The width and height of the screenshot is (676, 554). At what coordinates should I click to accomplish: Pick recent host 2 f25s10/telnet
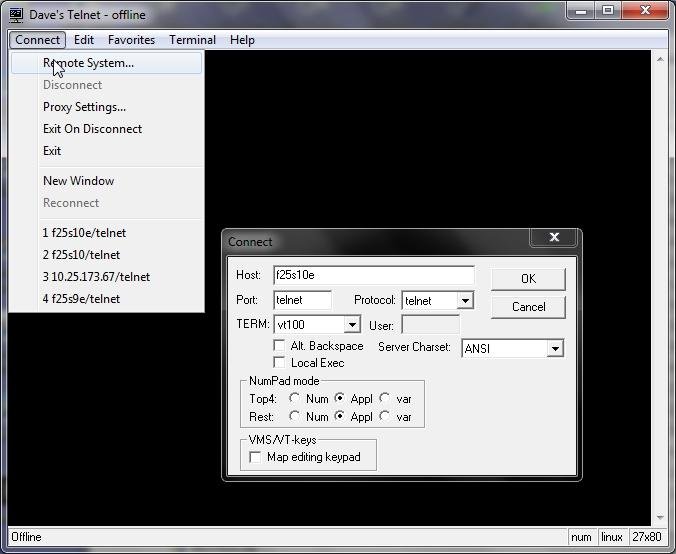[x=106, y=255]
